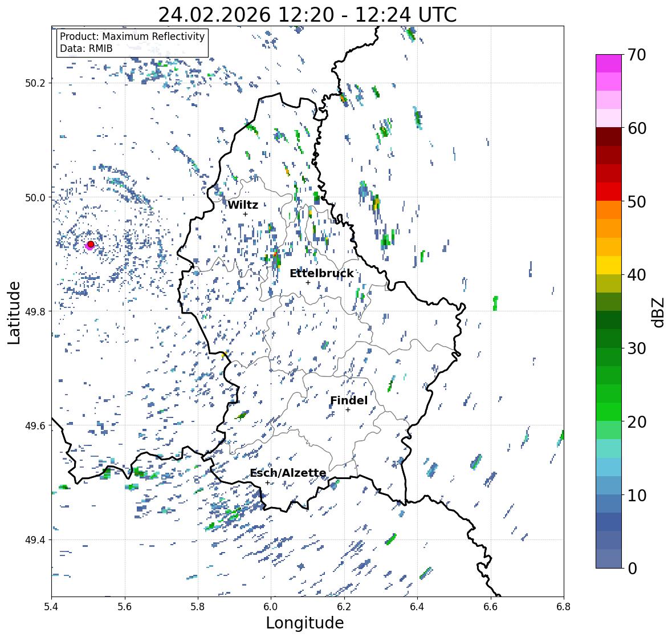Click the latitude tick label 49.6

(35, 425)
